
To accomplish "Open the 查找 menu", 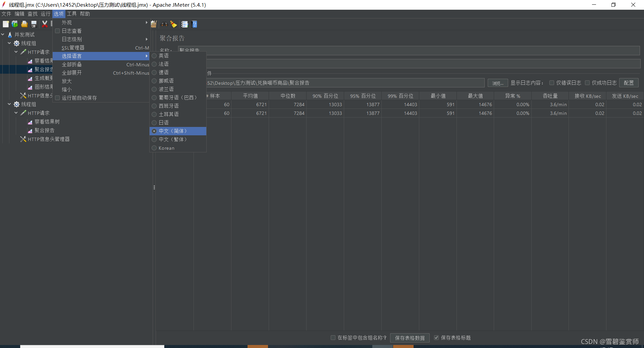I will 33,14.
